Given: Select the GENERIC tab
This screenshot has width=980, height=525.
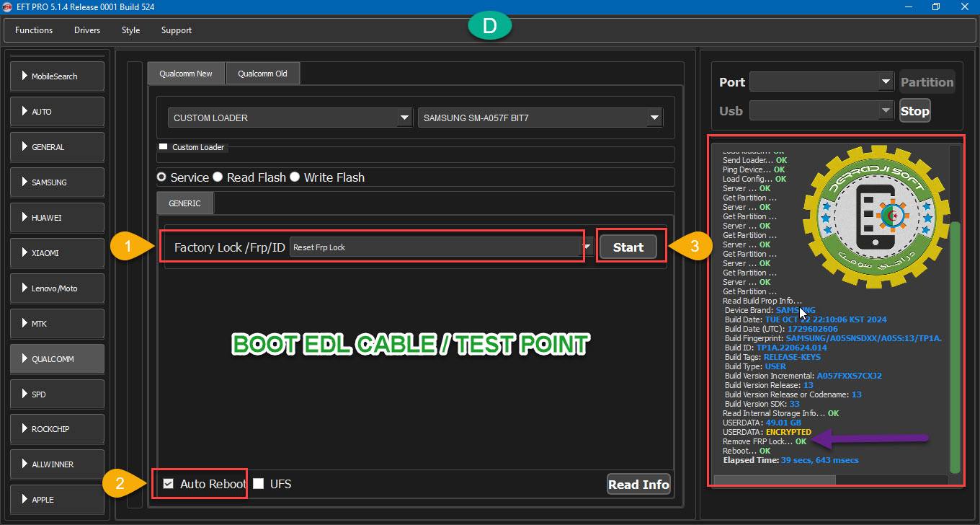Looking at the screenshot, I should pos(184,203).
